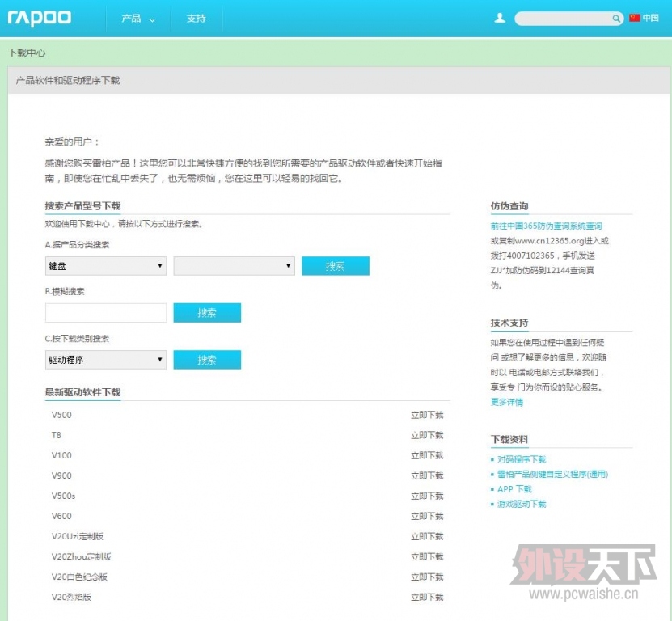Click 立即下载 for V500
This screenshot has height=621, width=672.
427,415
